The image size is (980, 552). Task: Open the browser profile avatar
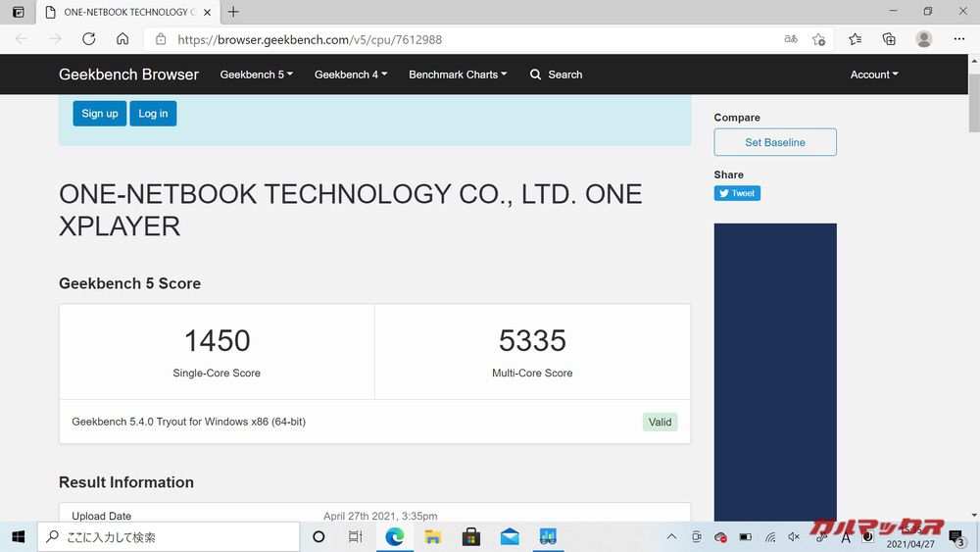coord(923,39)
